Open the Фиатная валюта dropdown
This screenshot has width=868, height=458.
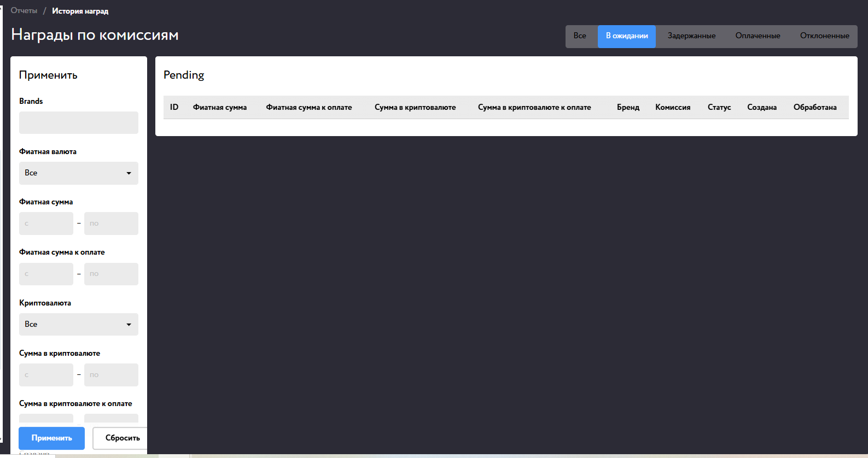tap(78, 173)
